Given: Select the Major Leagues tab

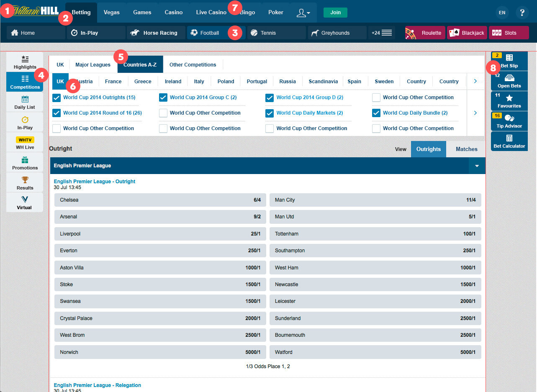Looking at the screenshot, I should tap(93, 64).
